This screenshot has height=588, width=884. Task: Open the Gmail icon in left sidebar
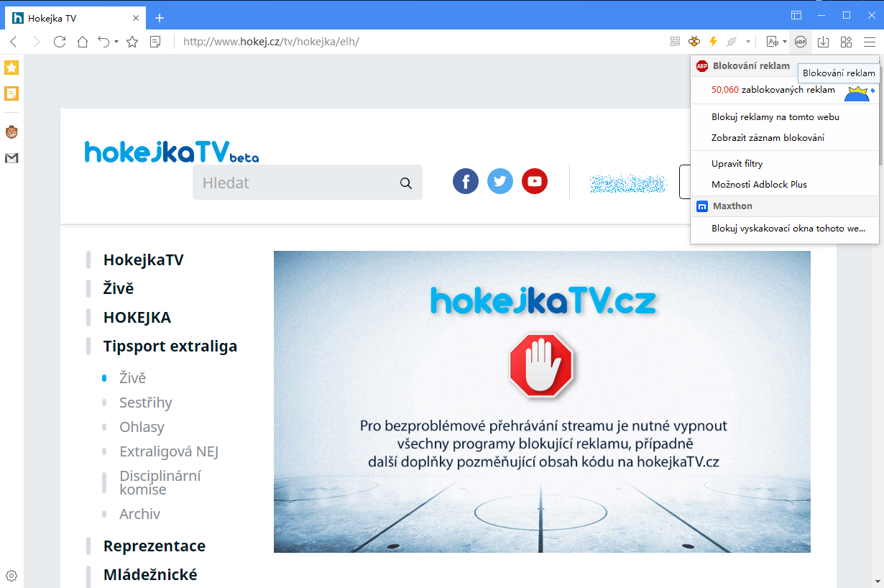tap(11, 158)
